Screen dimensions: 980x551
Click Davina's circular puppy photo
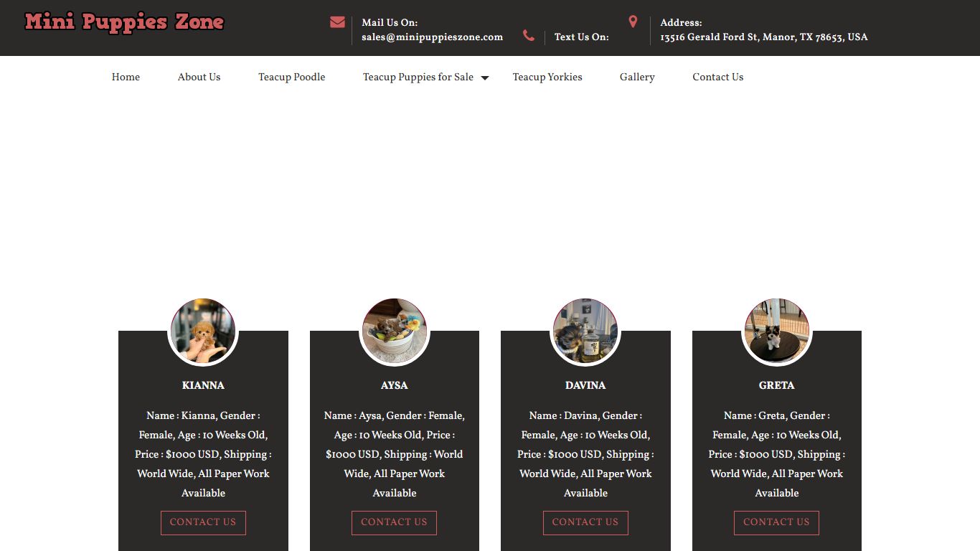coord(585,331)
